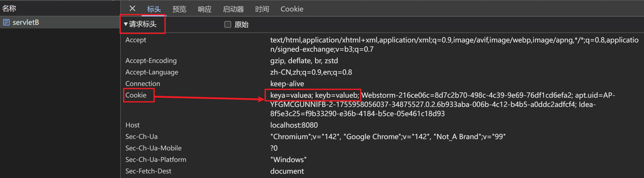
Task: Click the keep-alive Connection value
Action: [x=287, y=84]
